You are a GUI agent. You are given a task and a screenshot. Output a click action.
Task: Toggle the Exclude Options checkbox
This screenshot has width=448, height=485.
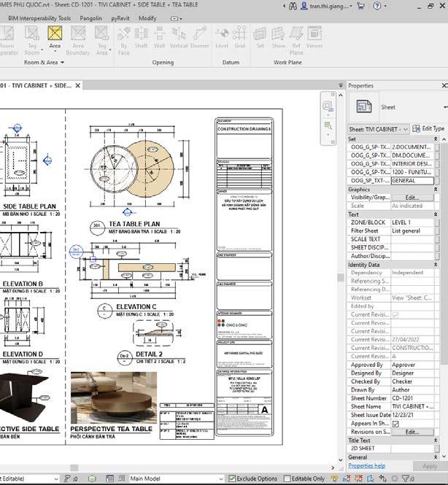click(233, 478)
